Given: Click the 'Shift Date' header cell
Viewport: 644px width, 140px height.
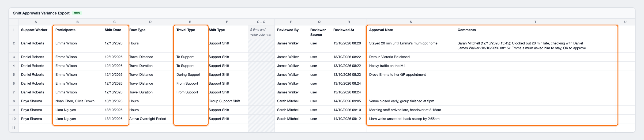Looking at the screenshot, I should click(x=114, y=32).
